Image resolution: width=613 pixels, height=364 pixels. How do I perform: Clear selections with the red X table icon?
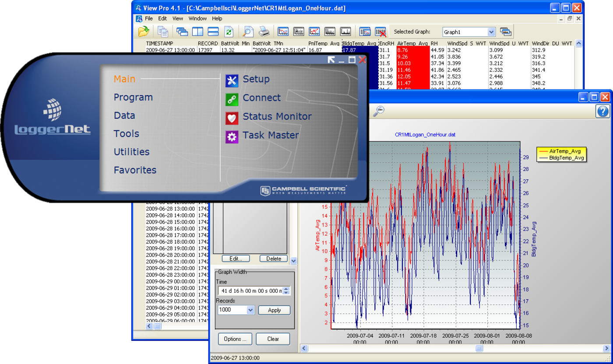(x=380, y=31)
